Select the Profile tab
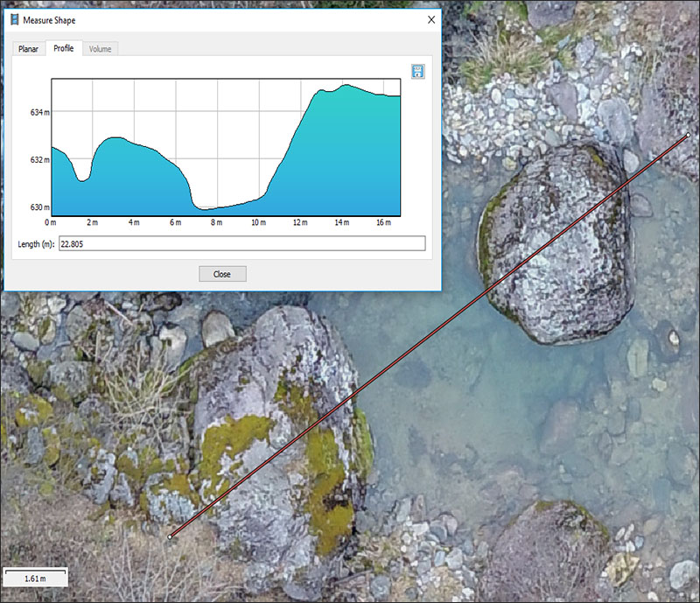 (63, 48)
